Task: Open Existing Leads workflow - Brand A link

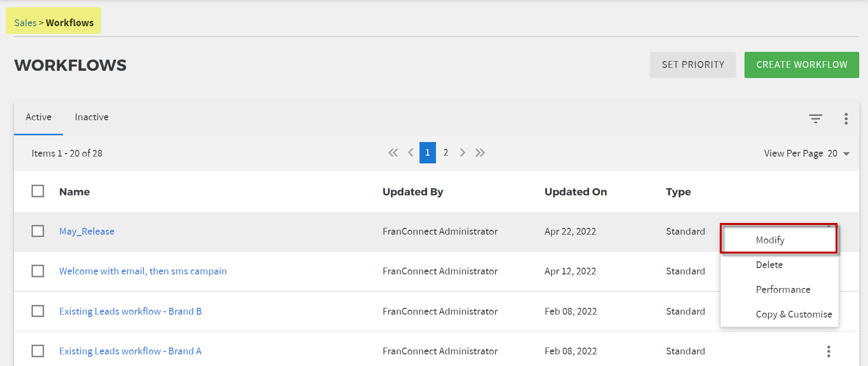Action: pos(130,351)
